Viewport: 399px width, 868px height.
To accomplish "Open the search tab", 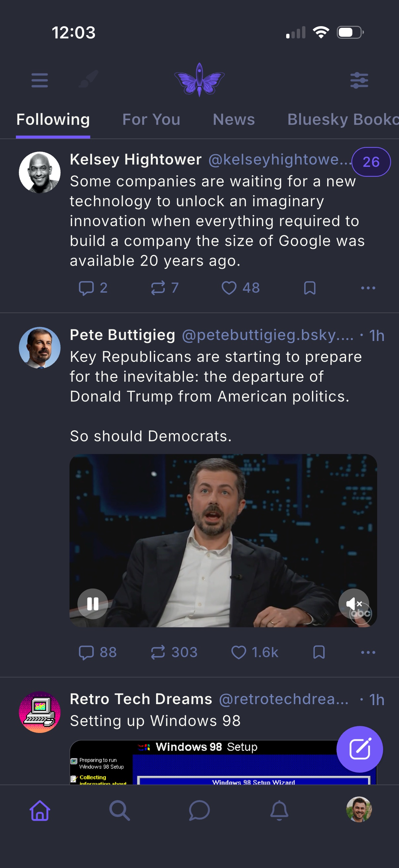I will [119, 810].
